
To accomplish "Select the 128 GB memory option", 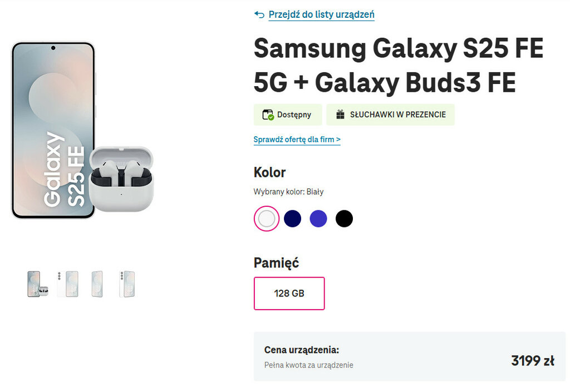I will (x=289, y=293).
